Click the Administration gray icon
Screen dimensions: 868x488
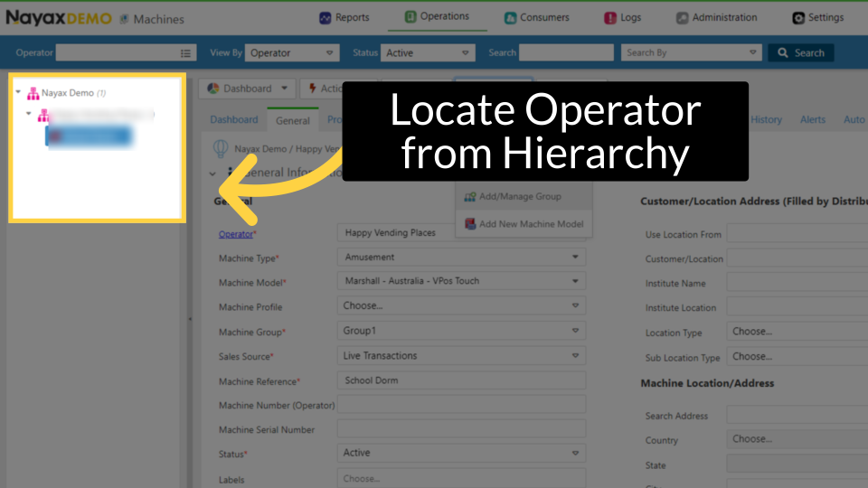(682, 18)
